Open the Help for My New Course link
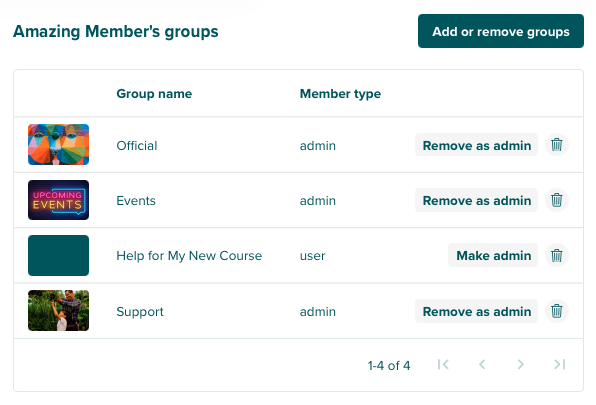Viewport: 596px width, 405px height. click(189, 256)
